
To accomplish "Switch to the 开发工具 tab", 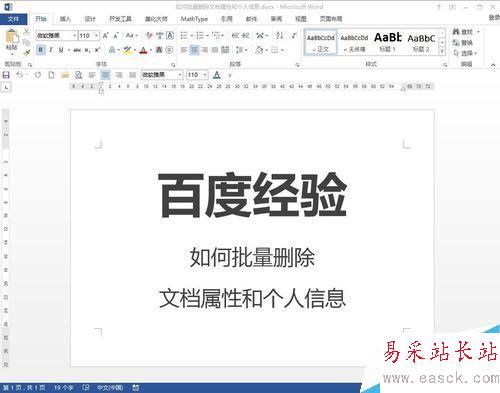I will (x=120, y=19).
